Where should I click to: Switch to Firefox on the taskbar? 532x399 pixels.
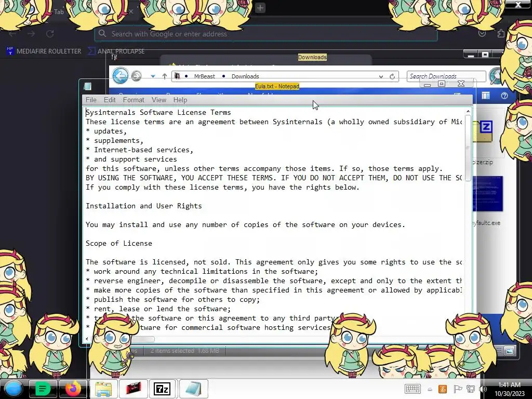tap(73, 389)
